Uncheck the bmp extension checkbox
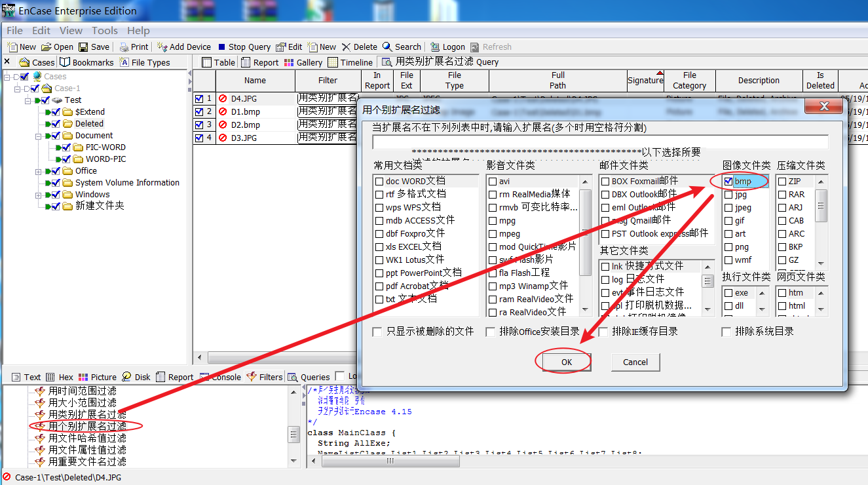The height and width of the screenshot is (485, 868). (x=728, y=181)
